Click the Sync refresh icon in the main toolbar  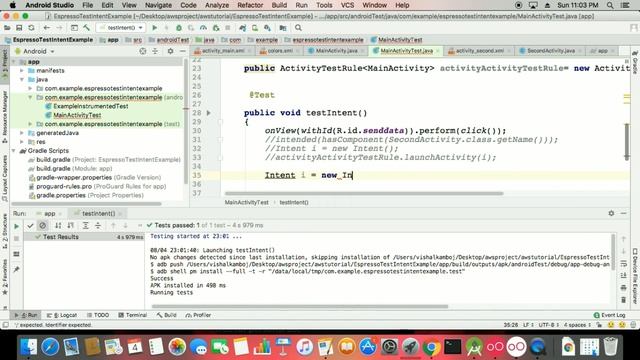(x=31, y=28)
